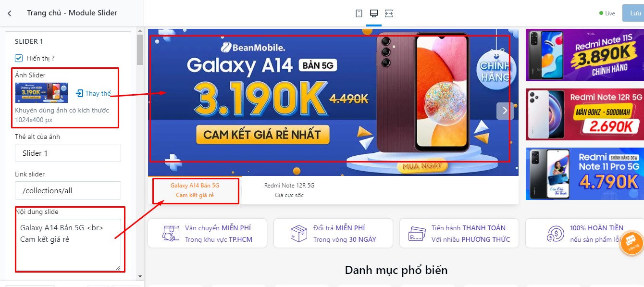The image size is (644, 287).
Task: Uncheck the Hiển thị checkbox
Action: [19, 58]
